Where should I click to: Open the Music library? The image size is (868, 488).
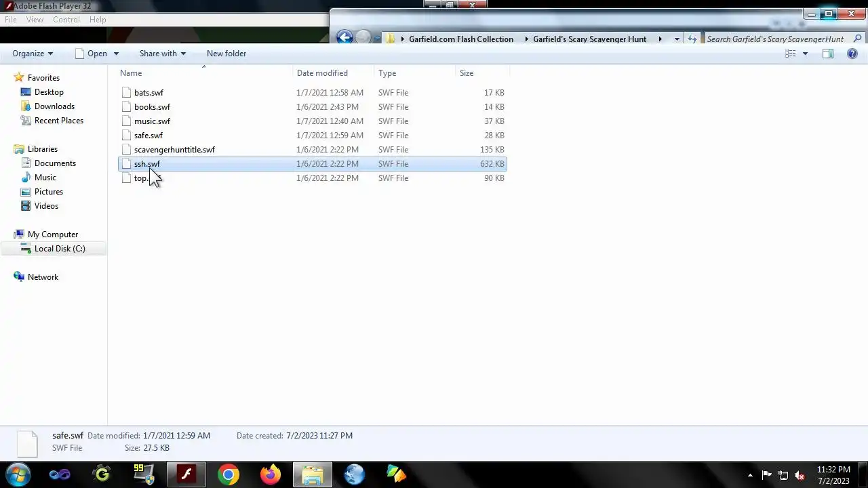[45, 178]
